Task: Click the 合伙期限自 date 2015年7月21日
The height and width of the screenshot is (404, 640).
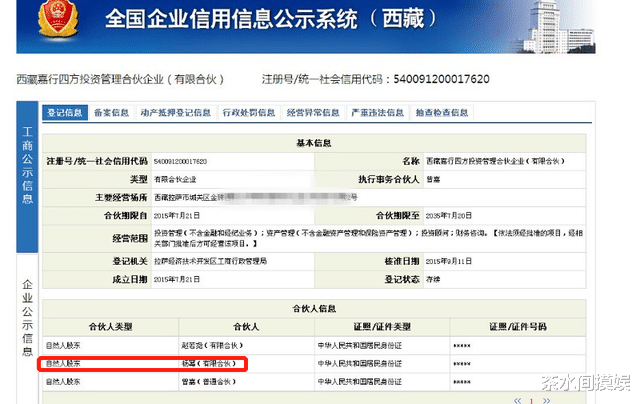Action: (x=177, y=215)
